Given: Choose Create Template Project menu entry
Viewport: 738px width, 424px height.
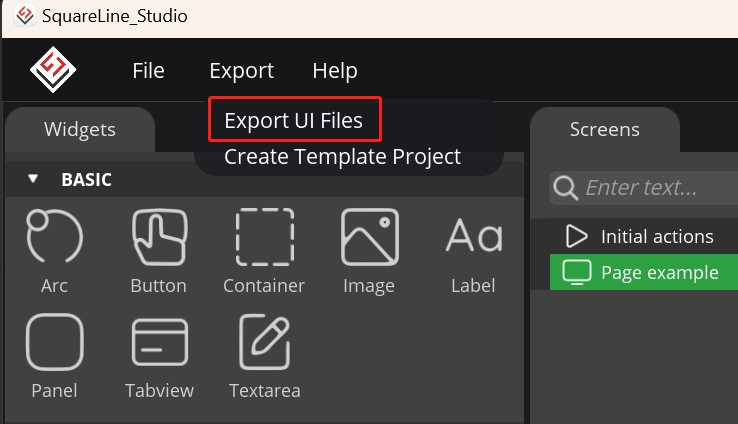Looking at the screenshot, I should coord(342,156).
